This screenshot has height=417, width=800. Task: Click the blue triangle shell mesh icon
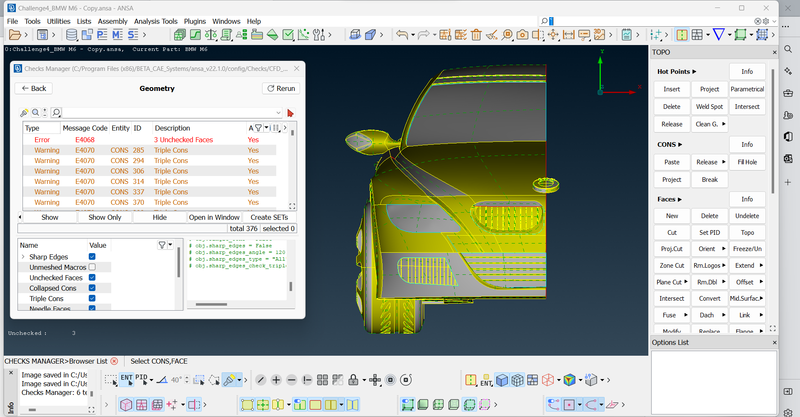click(x=718, y=34)
